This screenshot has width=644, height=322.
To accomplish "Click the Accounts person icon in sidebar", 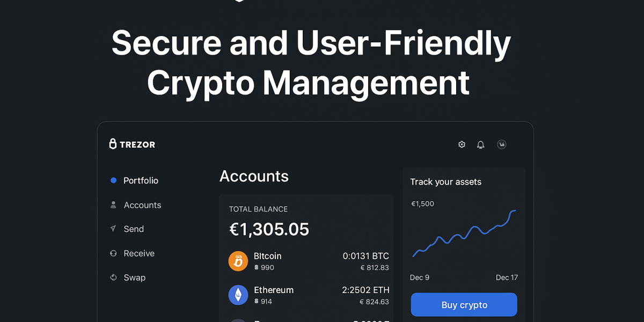I will tap(113, 205).
